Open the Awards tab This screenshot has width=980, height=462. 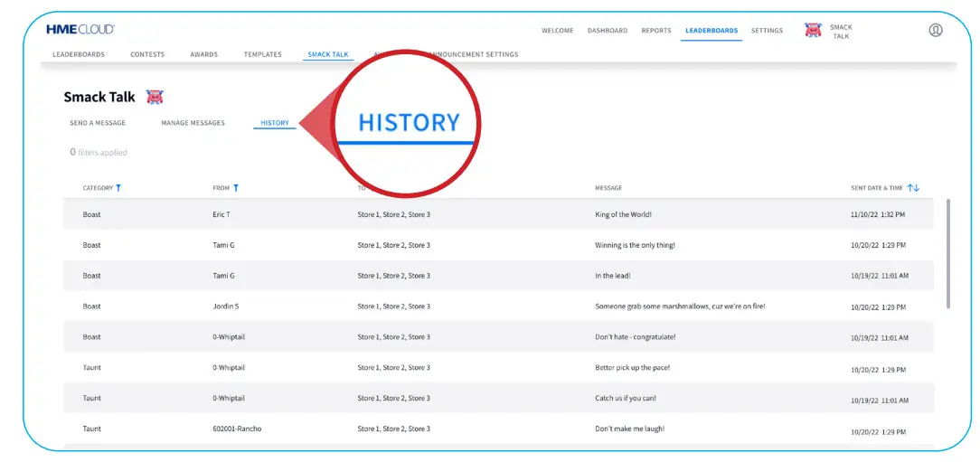pos(203,54)
